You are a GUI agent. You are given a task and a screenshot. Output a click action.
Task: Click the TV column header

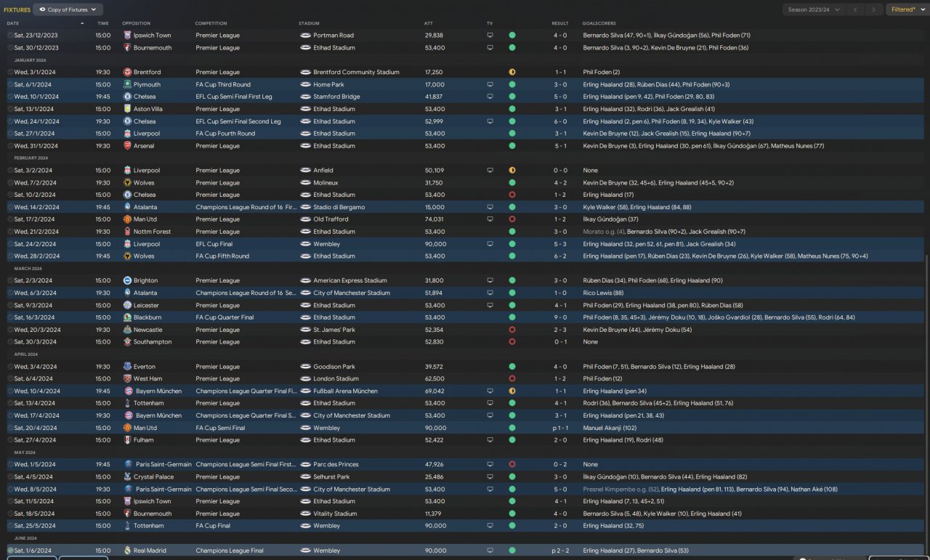490,23
